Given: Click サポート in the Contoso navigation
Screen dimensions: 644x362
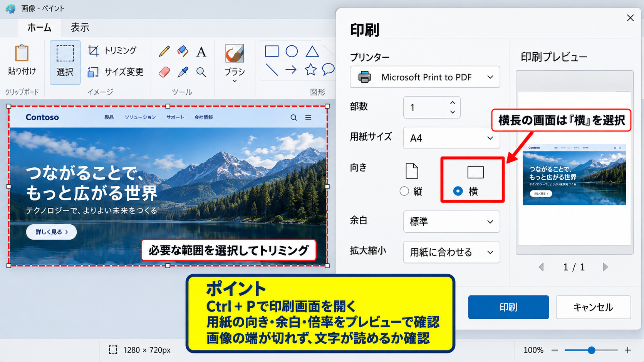Looking at the screenshot, I should point(175,117).
